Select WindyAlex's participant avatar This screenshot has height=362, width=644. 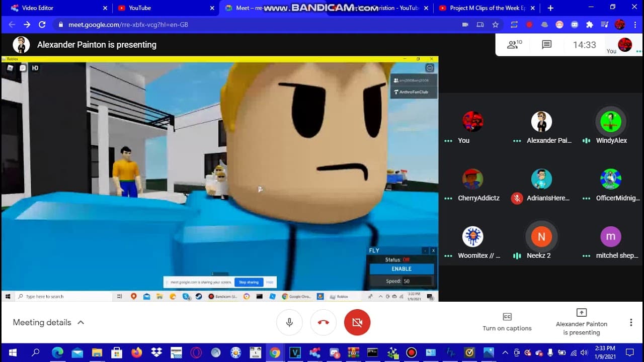point(611,122)
